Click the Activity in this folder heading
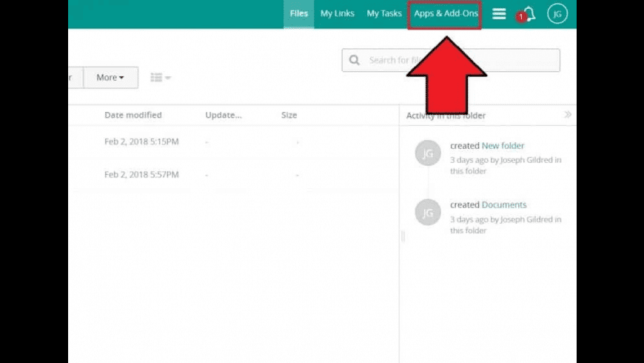This screenshot has height=363, width=644. (x=446, y=116)
